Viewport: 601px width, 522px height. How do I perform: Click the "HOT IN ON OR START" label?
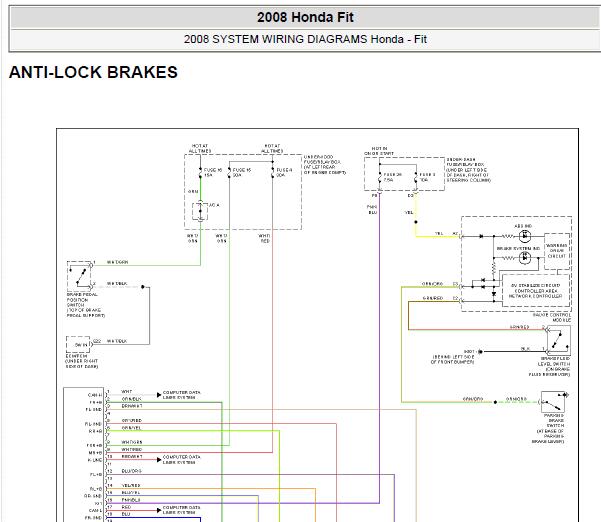tap(379, 151)
